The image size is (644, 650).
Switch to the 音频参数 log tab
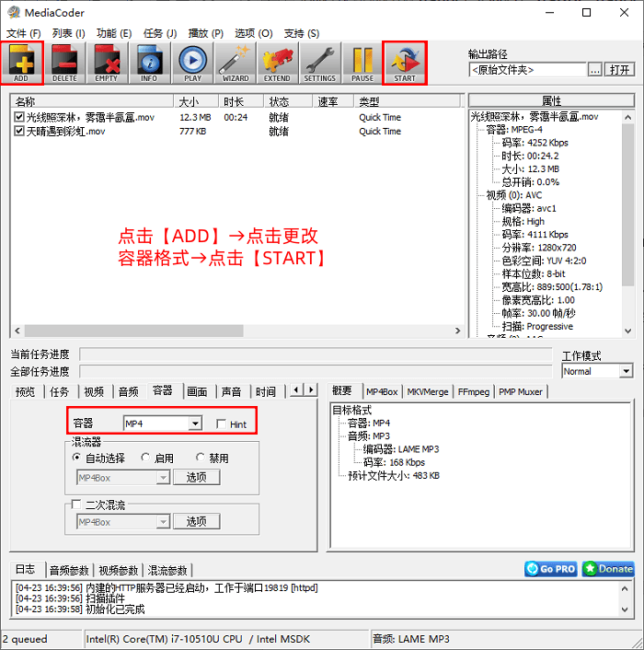tap(69, 571)
